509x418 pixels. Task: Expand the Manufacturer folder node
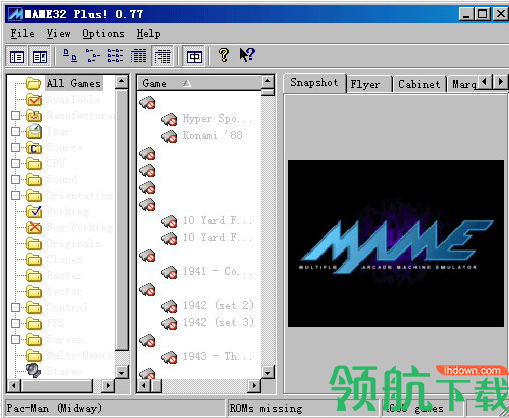coord(15,115)
